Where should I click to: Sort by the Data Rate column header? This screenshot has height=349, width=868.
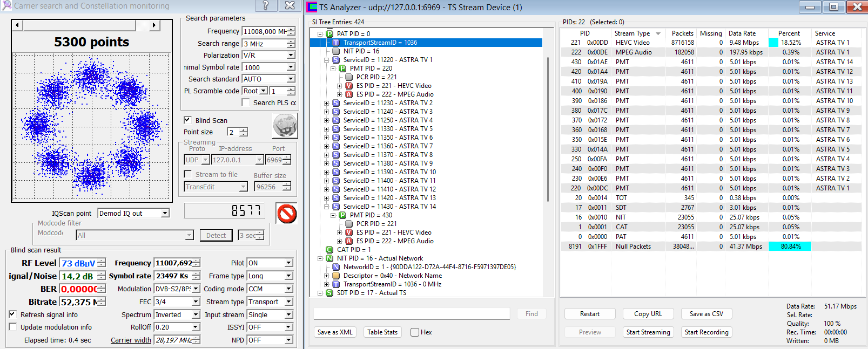(x=746, y=33)
